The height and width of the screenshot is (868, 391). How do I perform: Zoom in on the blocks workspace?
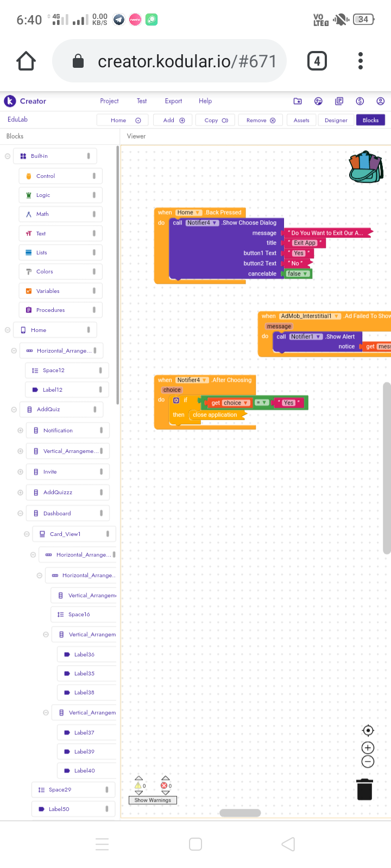point(368,748)
